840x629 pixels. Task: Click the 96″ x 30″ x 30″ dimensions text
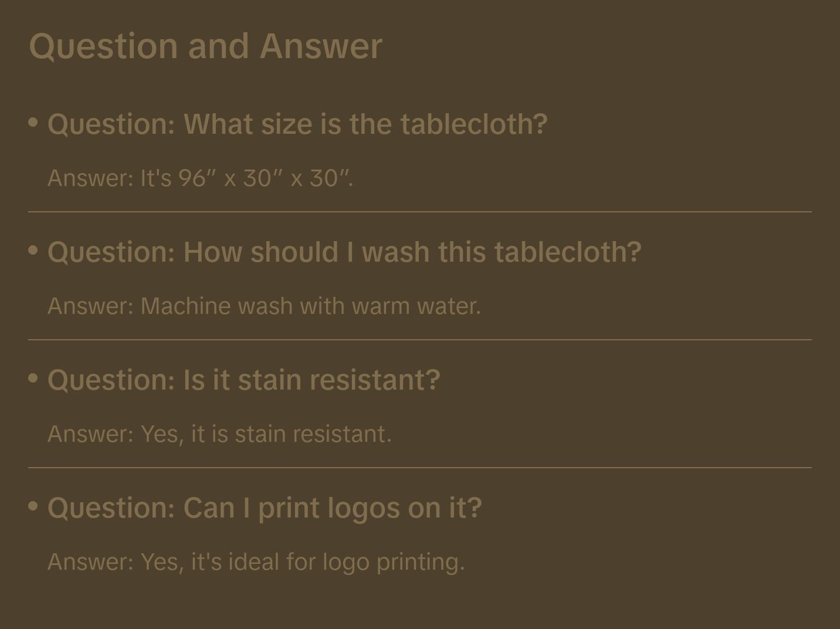265,178
